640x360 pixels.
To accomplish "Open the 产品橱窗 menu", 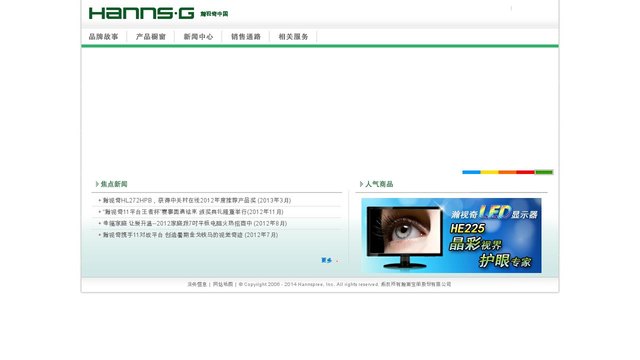I will pyautogui.click(x=151, y=37).
